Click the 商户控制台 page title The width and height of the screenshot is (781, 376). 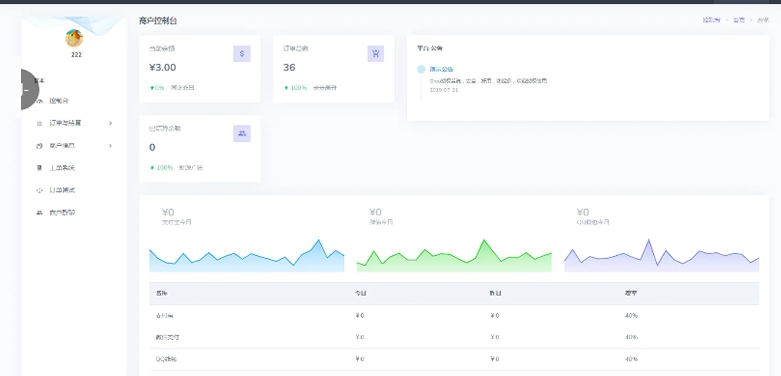pyautogui.click(x=158, y=21)
